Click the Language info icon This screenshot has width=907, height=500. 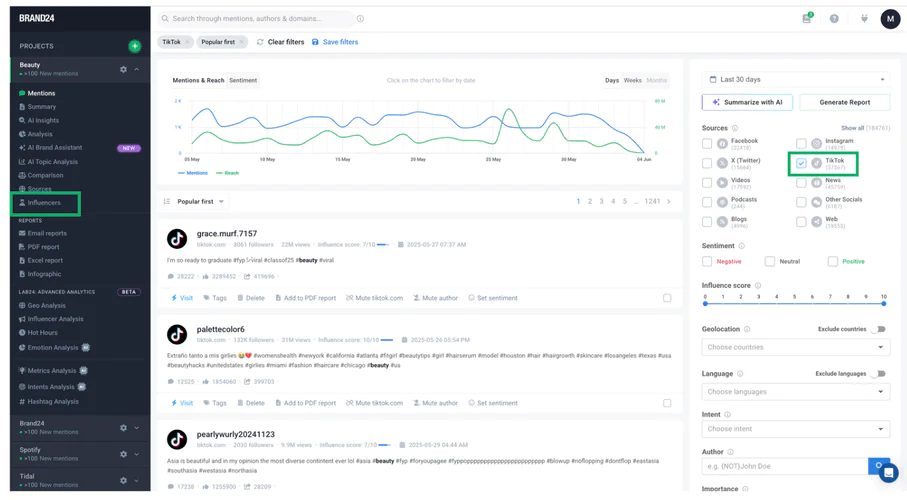(740, 374)
